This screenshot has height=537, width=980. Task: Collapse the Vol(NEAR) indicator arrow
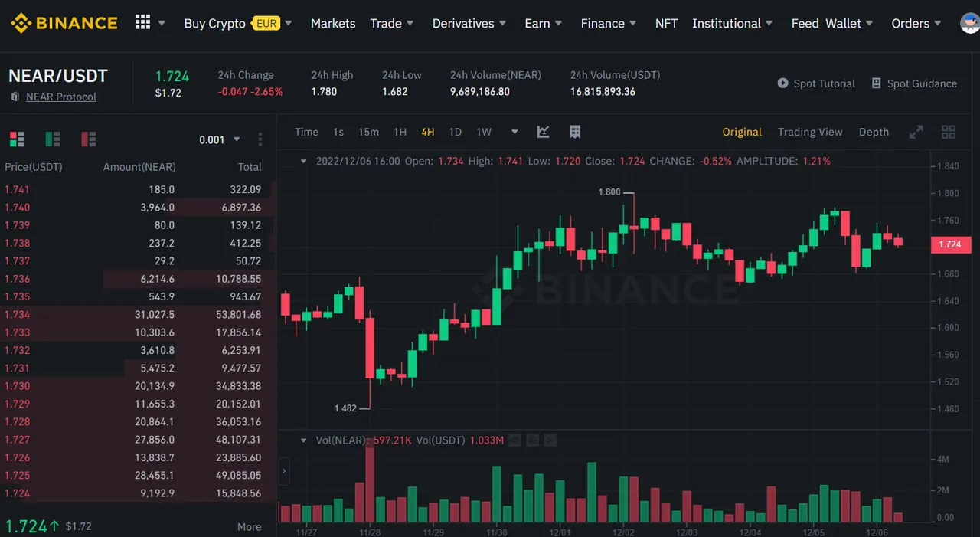click(304, 440)
